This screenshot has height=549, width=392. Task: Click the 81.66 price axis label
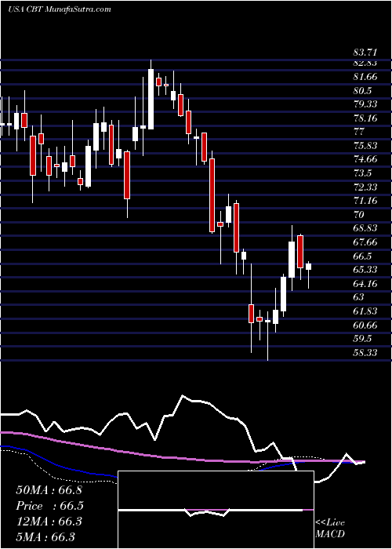coord(365,77)
